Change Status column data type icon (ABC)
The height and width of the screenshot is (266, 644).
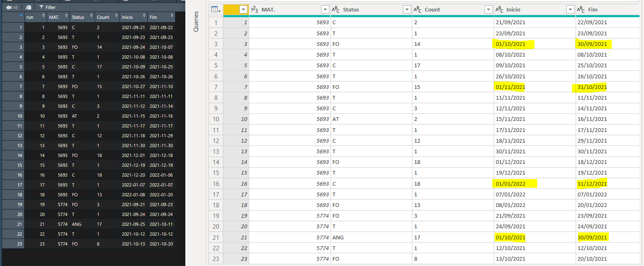tap(336, 9)
